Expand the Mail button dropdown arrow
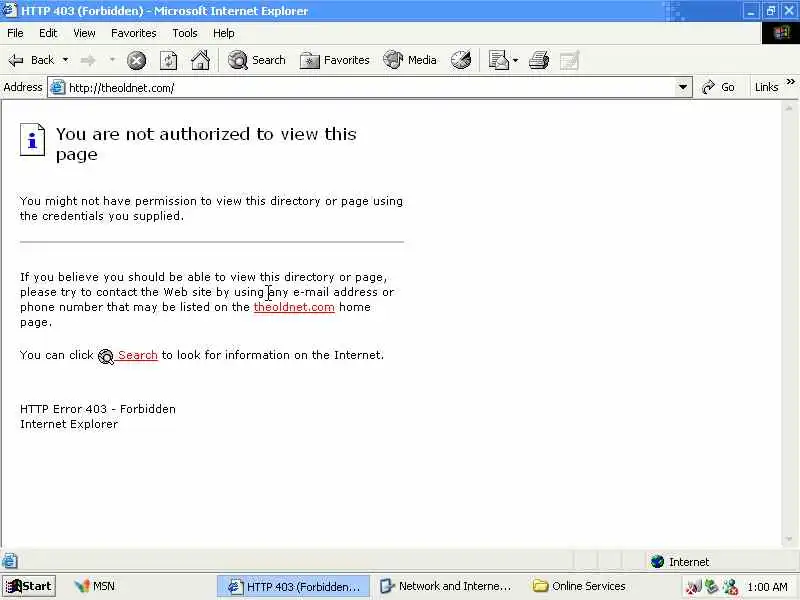Screen dimensions: 800x600 point(515,60)
